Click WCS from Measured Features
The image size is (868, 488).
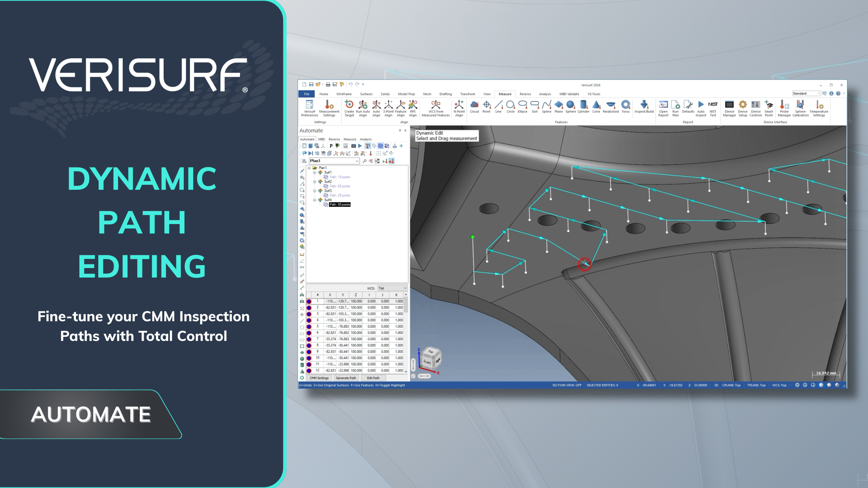click(x=436, y=108)
